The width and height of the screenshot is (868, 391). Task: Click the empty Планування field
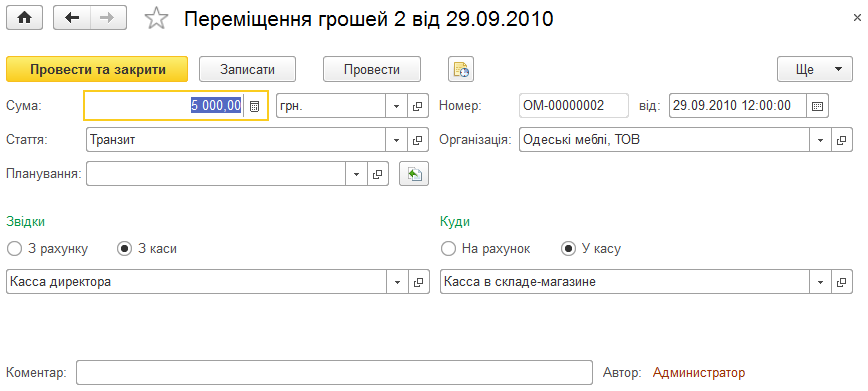click(216, 174)
